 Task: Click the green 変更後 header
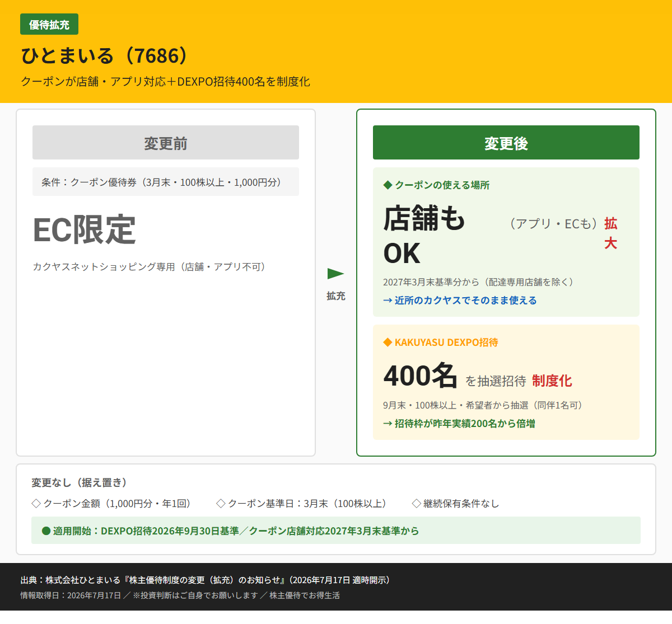tap(506, 143)
